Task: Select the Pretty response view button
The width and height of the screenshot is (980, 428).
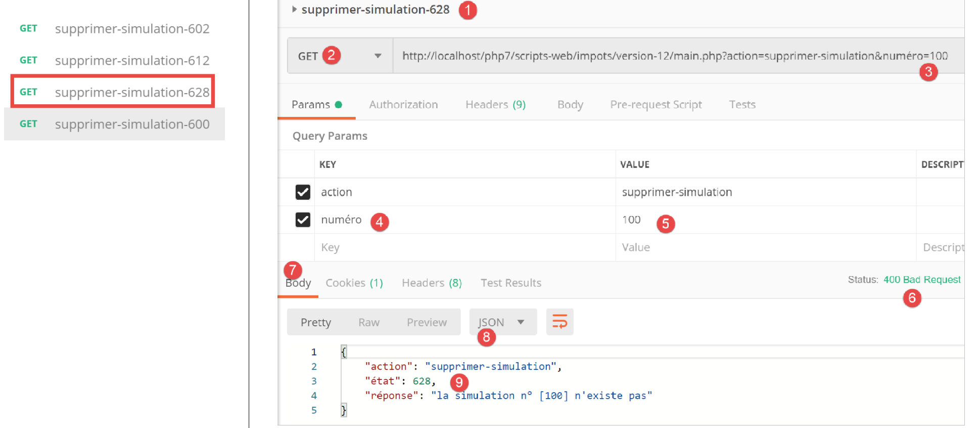Action: coord(315,322)
